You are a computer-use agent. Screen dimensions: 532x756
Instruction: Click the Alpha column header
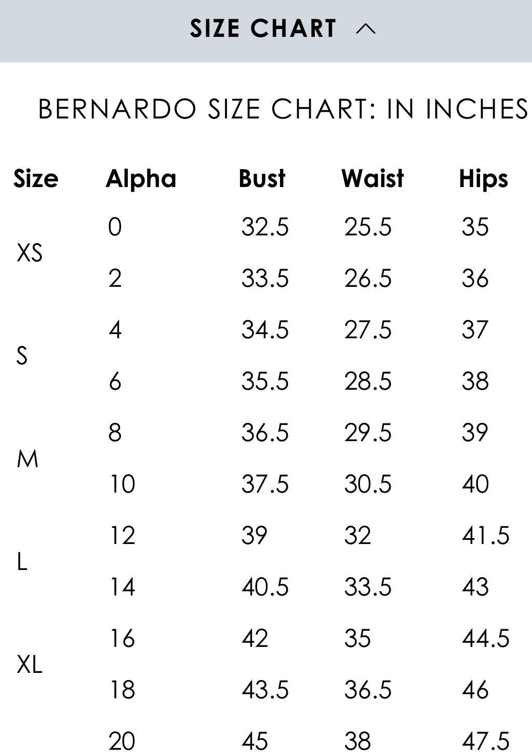point(140,179)
